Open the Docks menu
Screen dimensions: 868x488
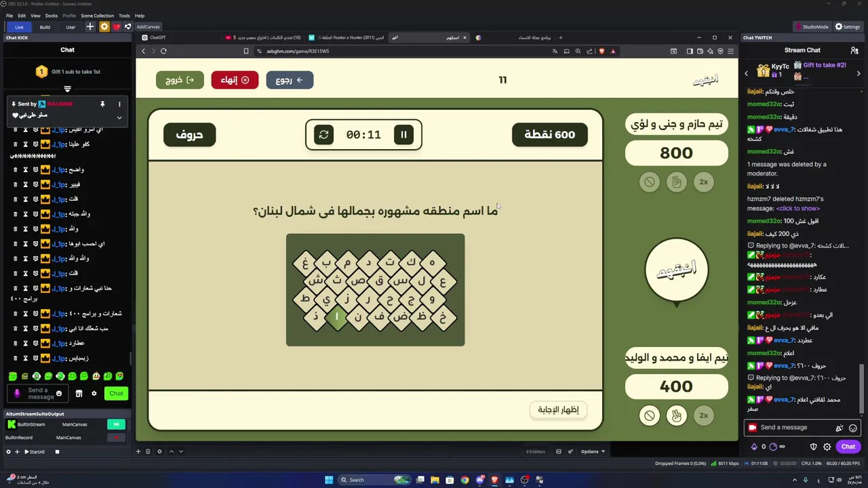(52, 16)
